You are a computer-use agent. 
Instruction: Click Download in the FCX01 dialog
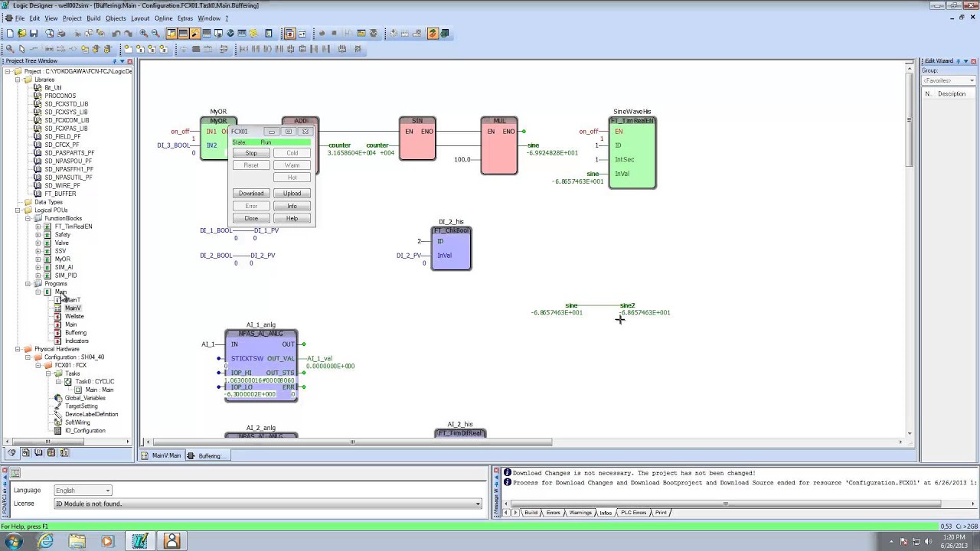(251, 193)
